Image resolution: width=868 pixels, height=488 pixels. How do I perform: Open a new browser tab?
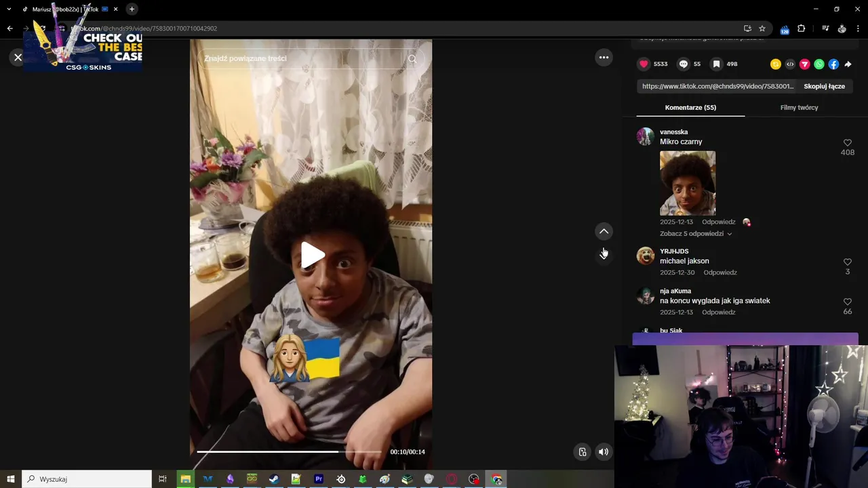tap(132, 9)
